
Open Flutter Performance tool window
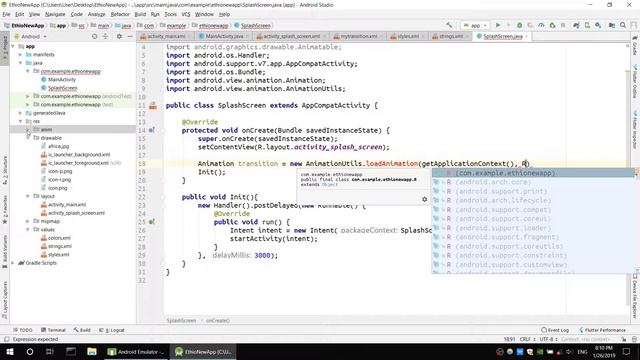pos(602,330)
